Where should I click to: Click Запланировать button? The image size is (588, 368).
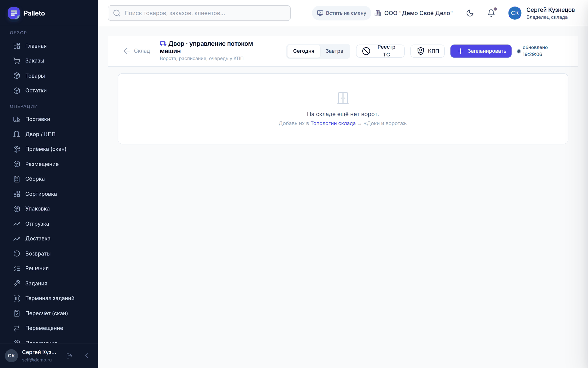click(481, 51)
